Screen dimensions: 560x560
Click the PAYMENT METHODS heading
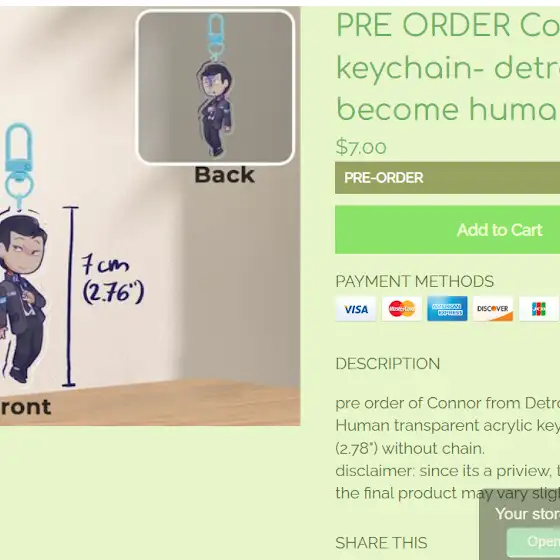tap(415, 281)
